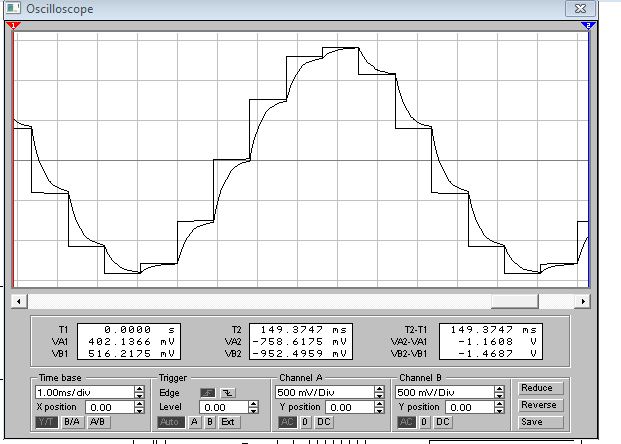Screen dimensions: 621x444
Task: Click Channel B Y position field
Action: pos(470,408)
